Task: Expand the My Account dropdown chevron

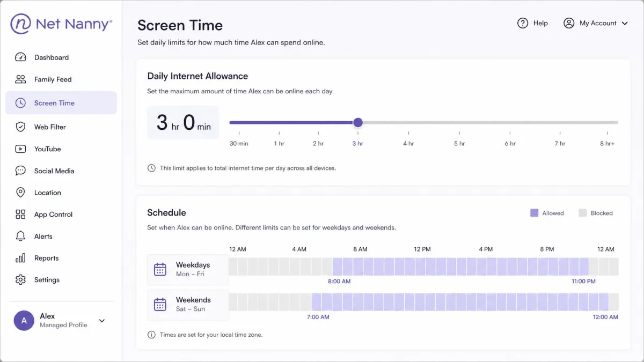Action: pos(625,24)
